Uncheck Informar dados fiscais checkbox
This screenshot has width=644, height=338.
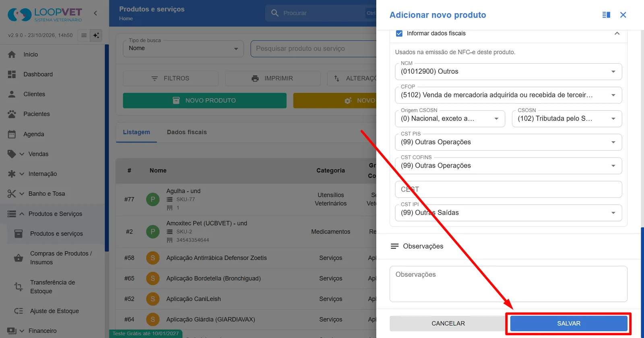(399, 33)
